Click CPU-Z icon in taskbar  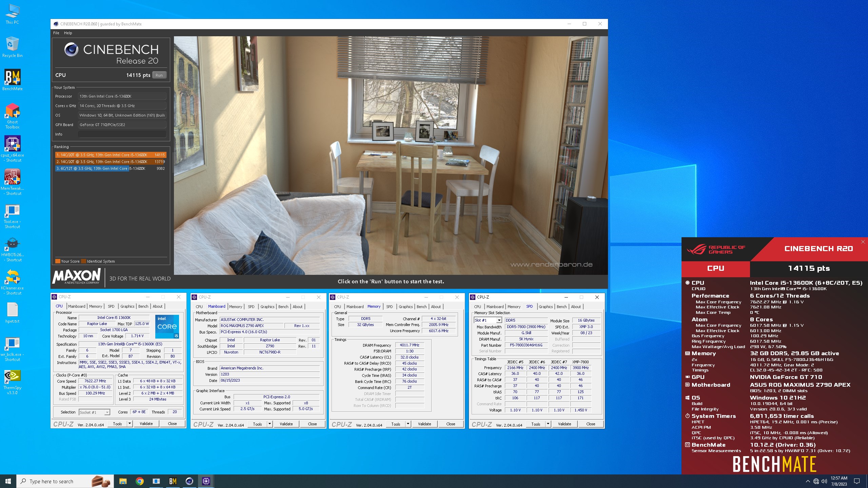206,481
